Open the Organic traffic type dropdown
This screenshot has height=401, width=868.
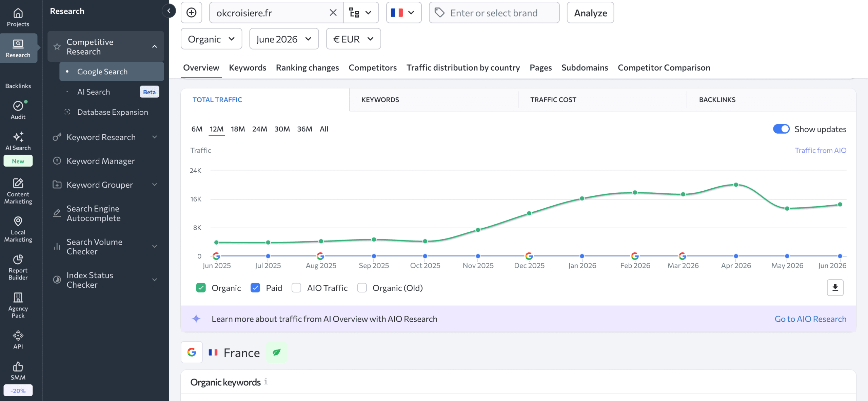point(212,39)
